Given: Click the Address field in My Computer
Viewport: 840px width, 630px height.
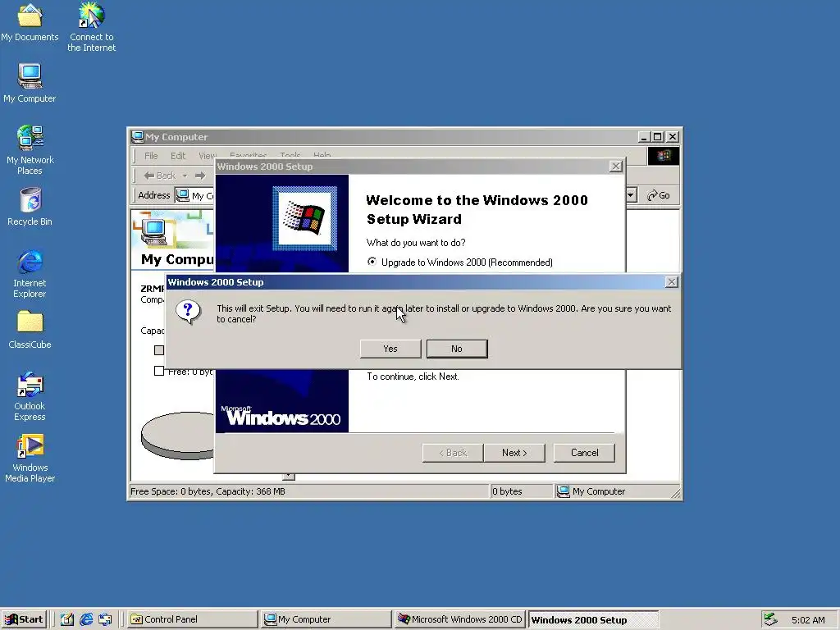Looking at the screenshot, I should point(194,195).
